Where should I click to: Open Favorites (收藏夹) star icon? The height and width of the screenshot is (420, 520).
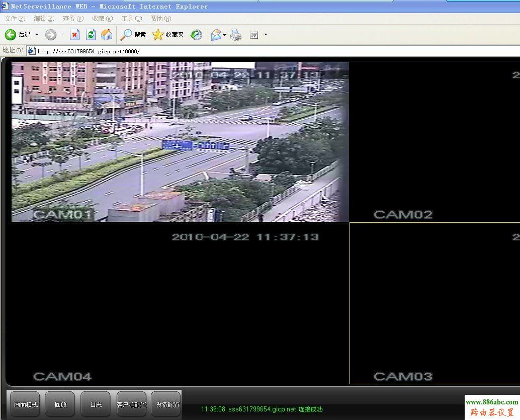coord(158,35)
